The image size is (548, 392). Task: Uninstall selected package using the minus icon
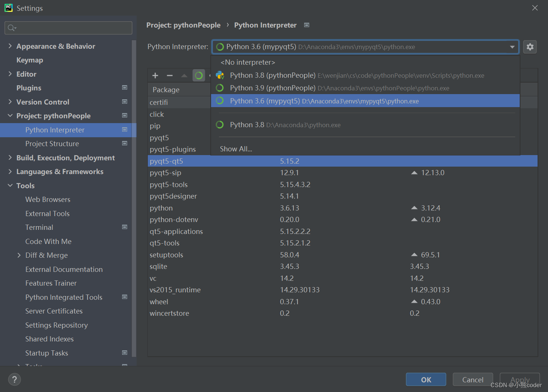169,75
